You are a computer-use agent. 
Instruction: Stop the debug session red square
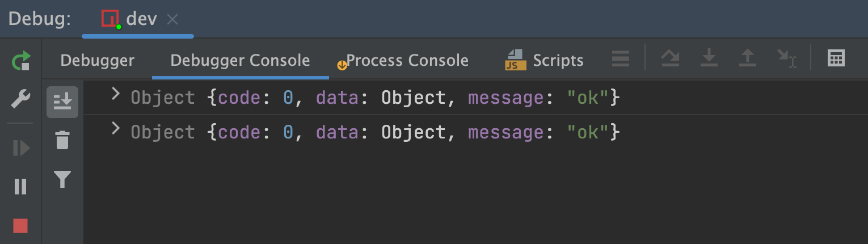point(21,226)
